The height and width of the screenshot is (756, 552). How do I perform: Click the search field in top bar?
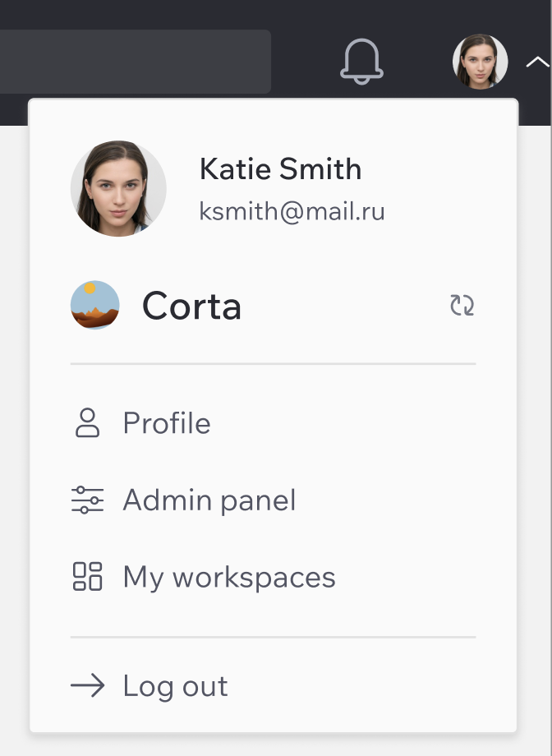[135, 62]
